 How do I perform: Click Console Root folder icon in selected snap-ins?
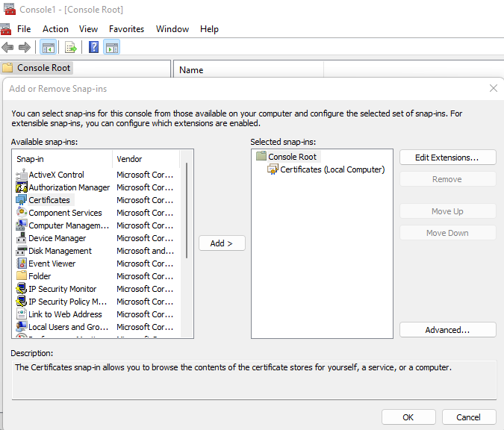click(261, 156)
